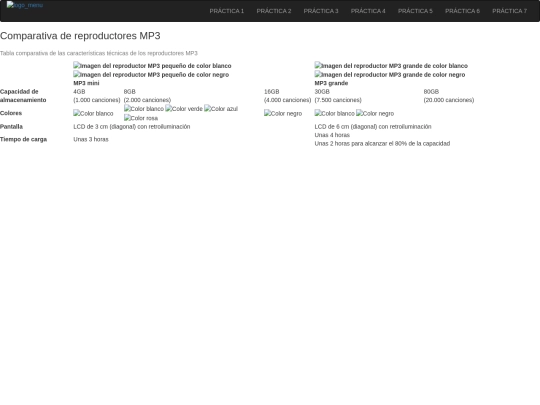Image resolution: width=540 pixels, height=405 pixels.
Task: Click the 16GB capacity cell
Action: click(x=288, y=96)
